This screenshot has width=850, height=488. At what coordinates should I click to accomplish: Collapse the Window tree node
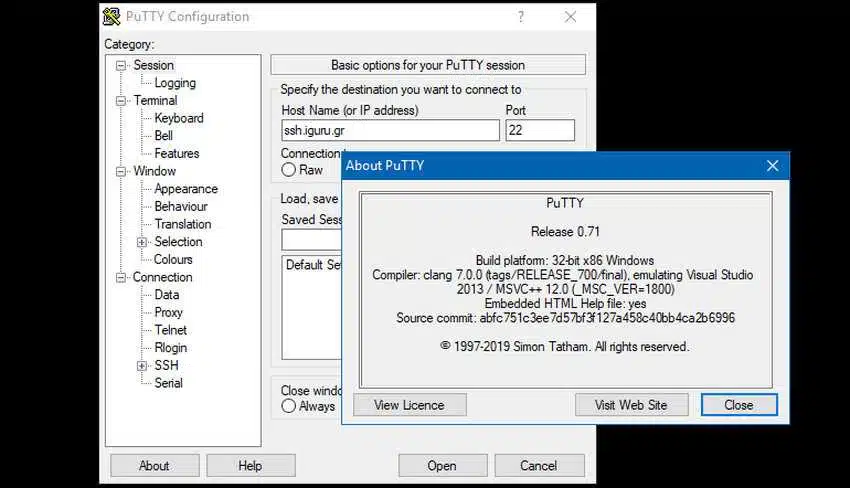click(121, 171)
